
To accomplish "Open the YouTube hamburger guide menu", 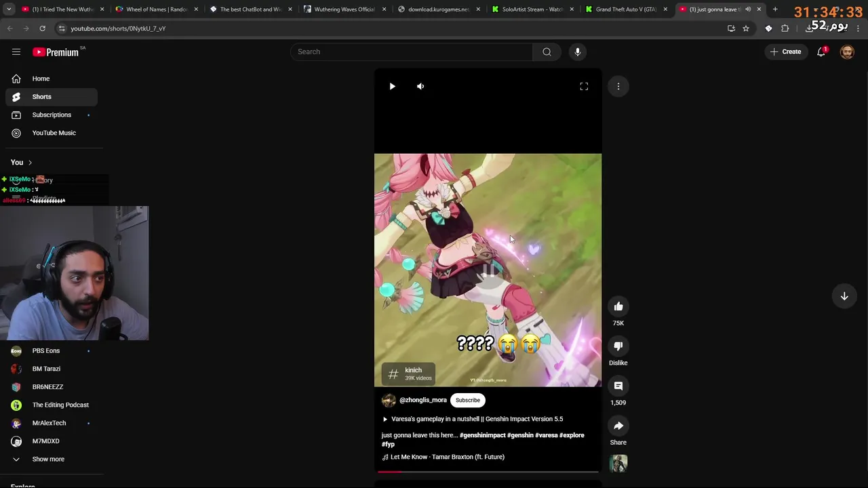I will [16, 52].
